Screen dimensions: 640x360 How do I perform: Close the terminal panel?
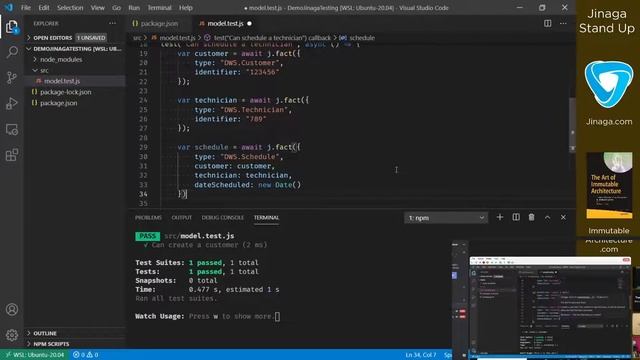pos(563,218)
